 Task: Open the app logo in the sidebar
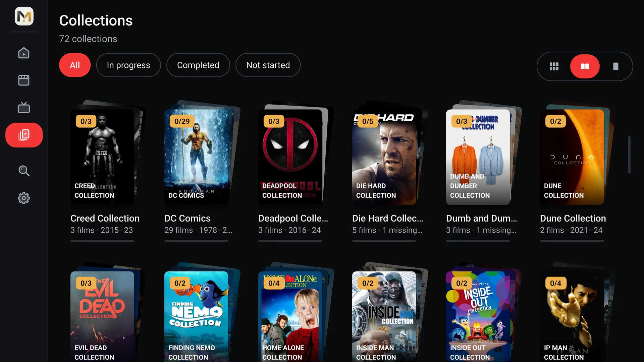click(24, 16)
